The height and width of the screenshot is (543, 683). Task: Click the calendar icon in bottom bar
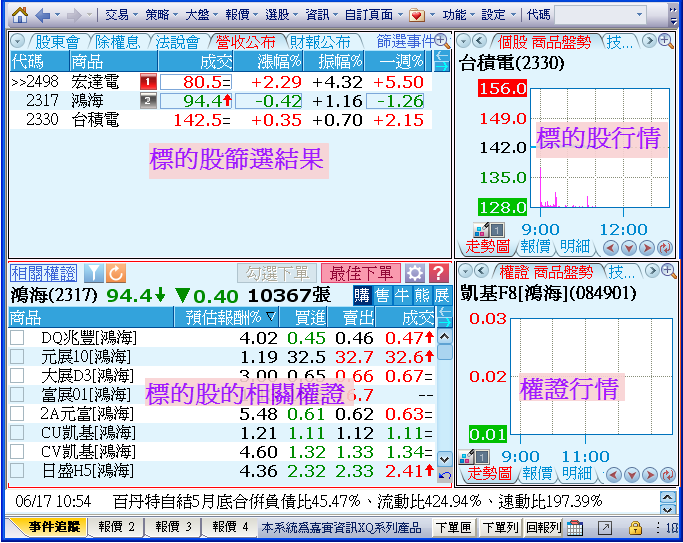coord(576,527)
